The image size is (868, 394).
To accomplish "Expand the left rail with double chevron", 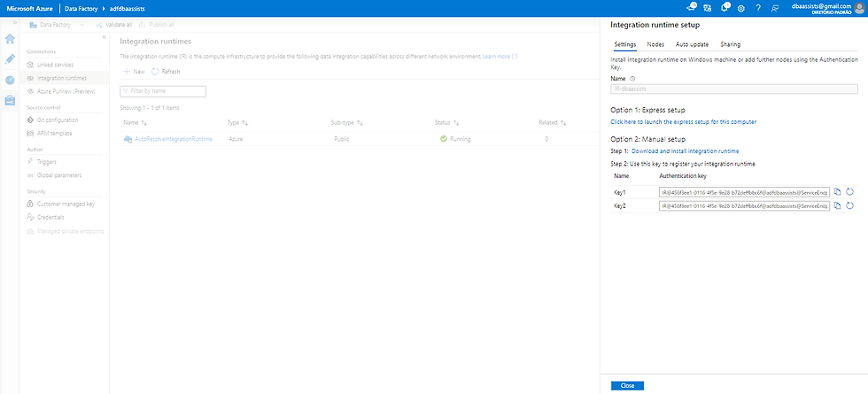I will [x=15, y=22].
